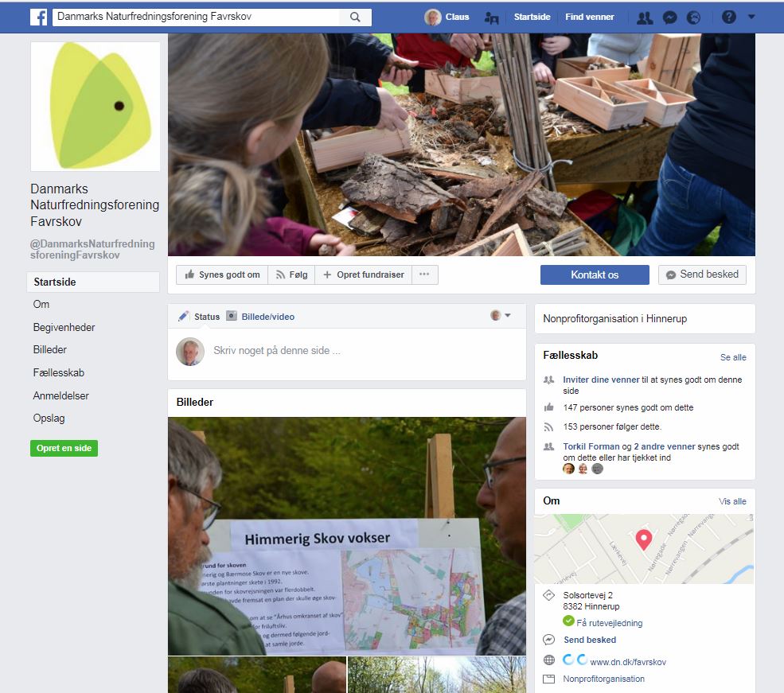The height and width of the screenshot is (693, 784).
Task: Click the Nonprofitorganisation i Hinnerup text
Action: click(615, 319)
